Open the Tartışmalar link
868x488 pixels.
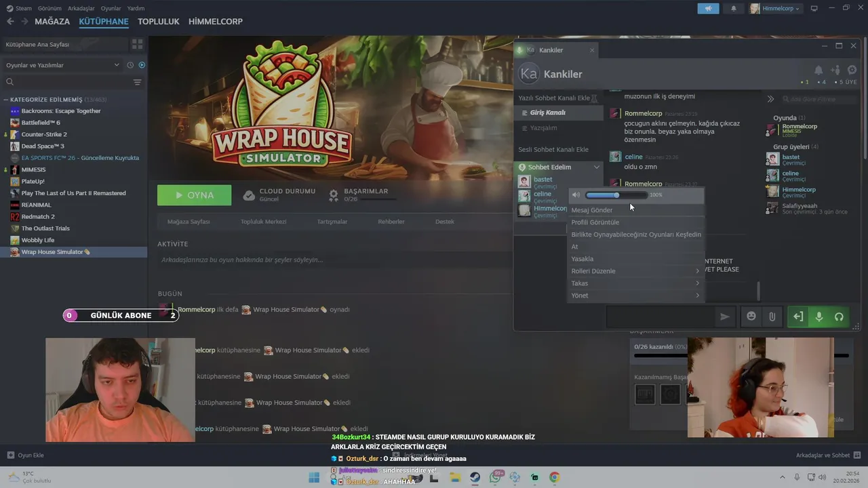pos(332,222)
